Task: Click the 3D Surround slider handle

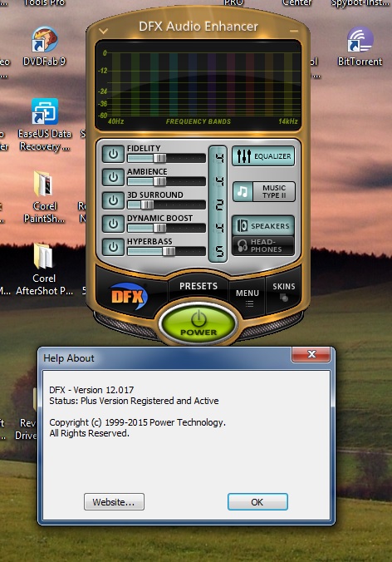Action: (x=147, y=205)
